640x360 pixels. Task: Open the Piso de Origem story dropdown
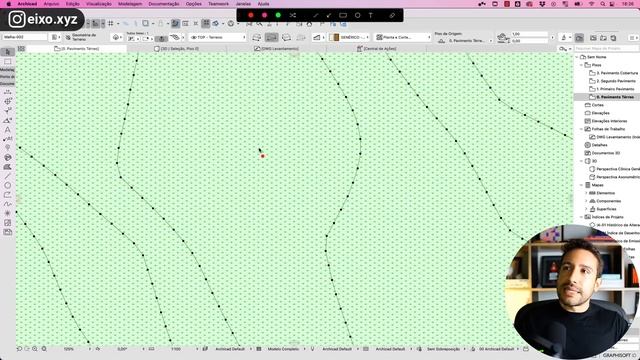(464, 41)
